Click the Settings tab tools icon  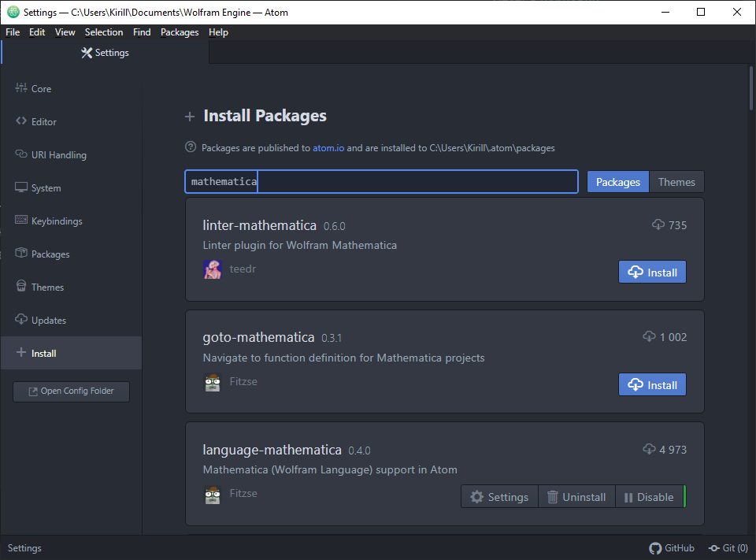coord(87,53)
